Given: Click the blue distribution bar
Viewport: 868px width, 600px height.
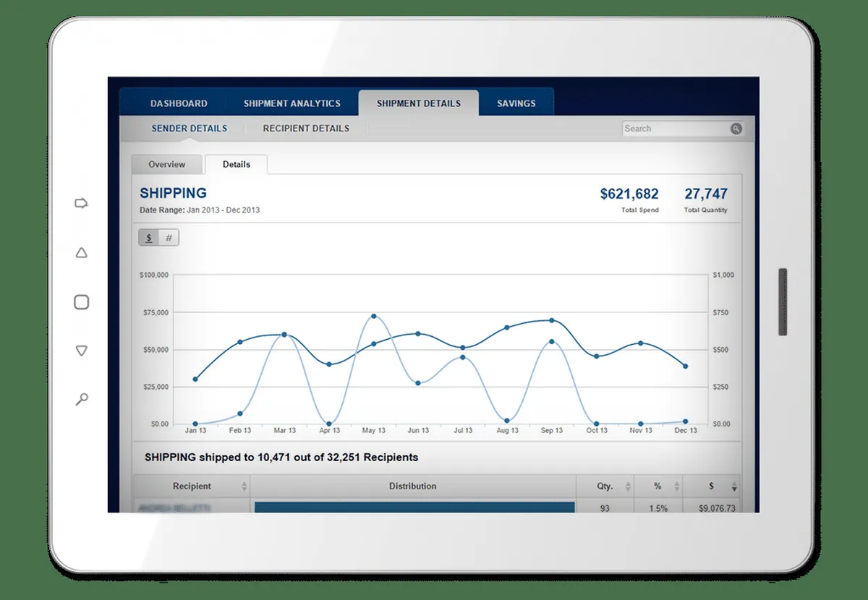Looking at the screenshot, I should tap(414, 507).
